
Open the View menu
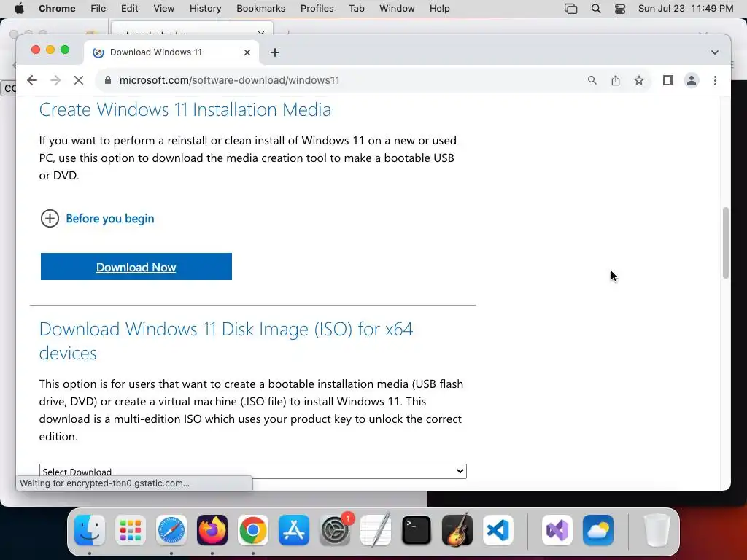tap(163, 9)
